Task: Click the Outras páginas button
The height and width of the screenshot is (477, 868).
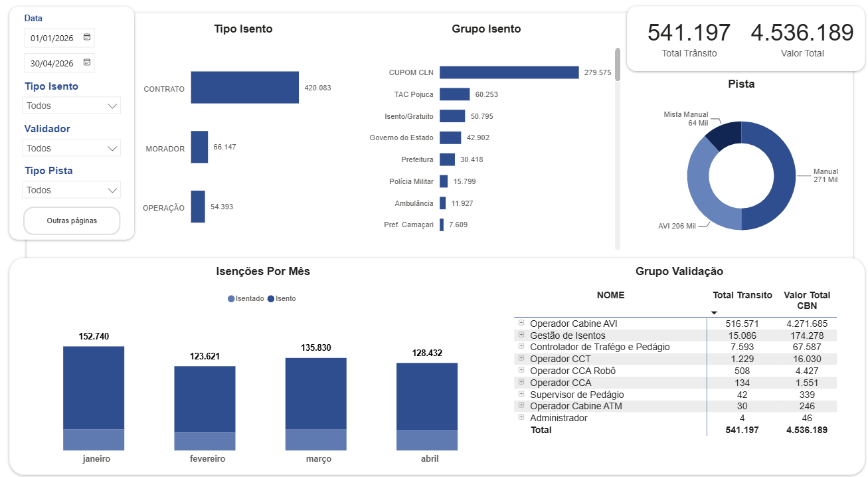Action: pyautogui.click(x=72, y=221)
